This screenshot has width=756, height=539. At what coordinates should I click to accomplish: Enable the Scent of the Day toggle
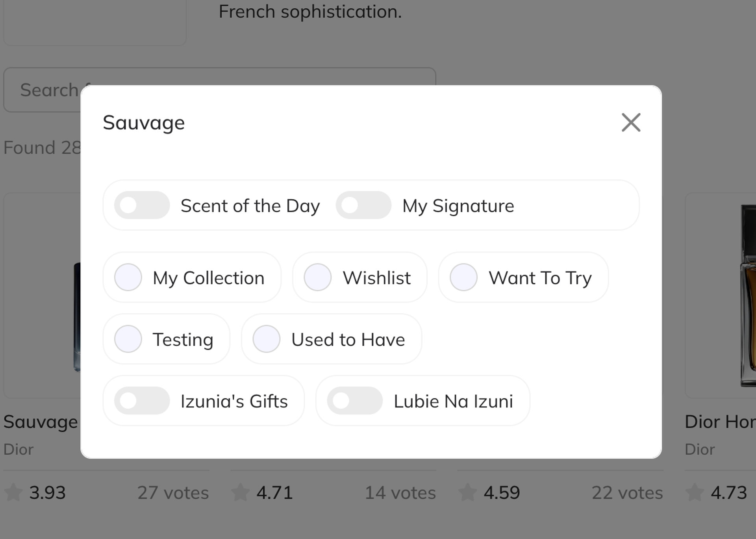(x=142, y=205)
